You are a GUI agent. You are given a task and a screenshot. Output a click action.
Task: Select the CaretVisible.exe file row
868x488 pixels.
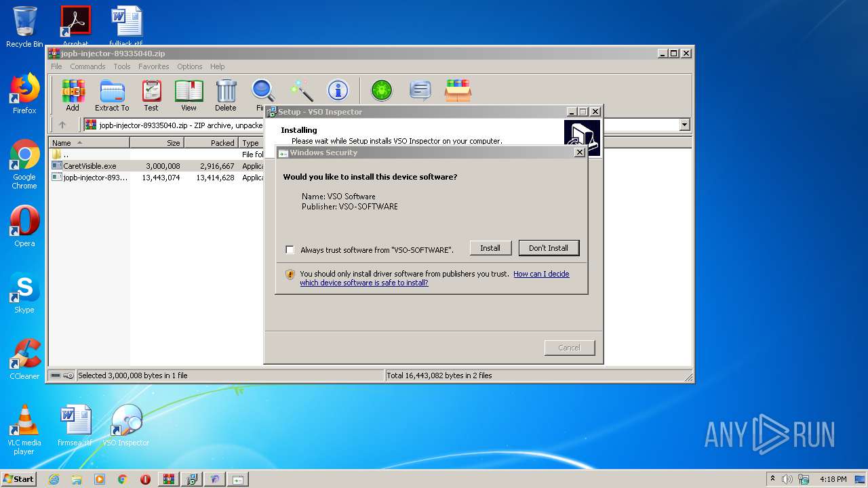click(x=157, y=166)
